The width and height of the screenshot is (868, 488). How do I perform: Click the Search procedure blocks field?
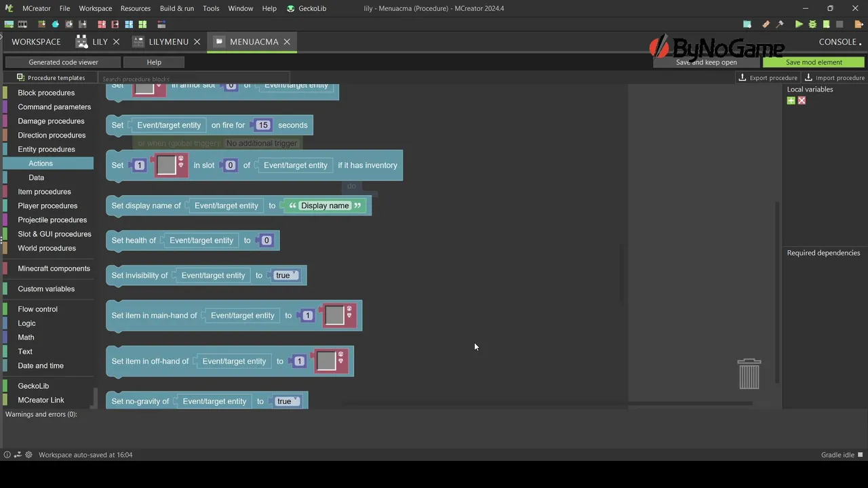[195, 79]
